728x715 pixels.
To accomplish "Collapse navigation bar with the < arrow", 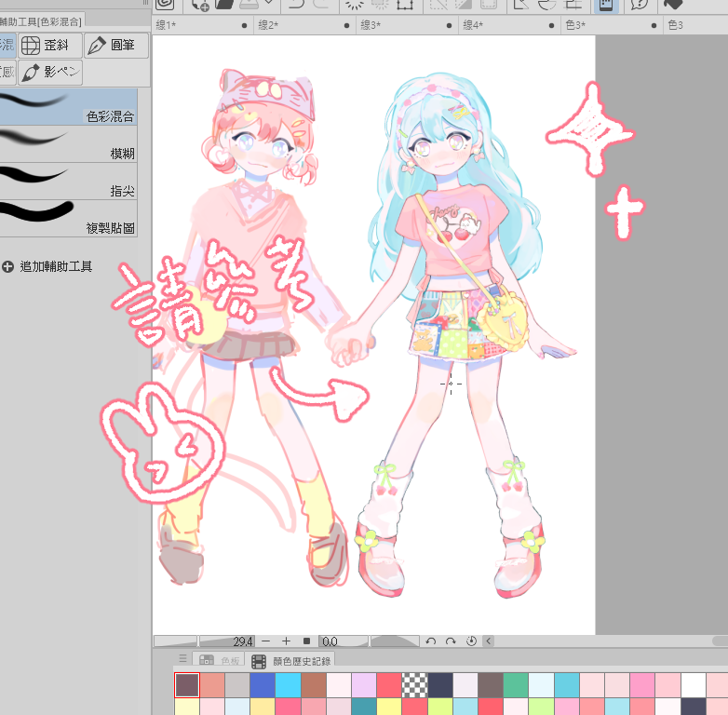I will 489,641.
